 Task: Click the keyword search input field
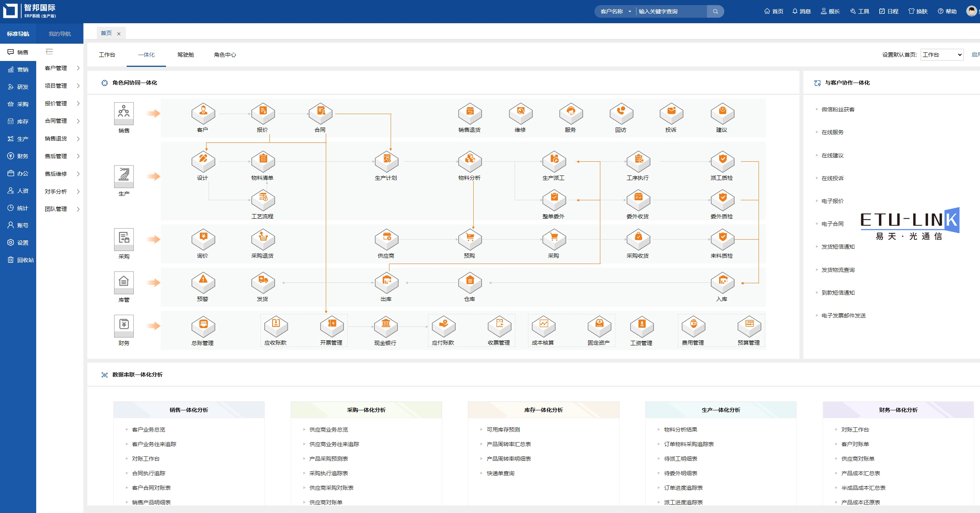(x=671, y=11)
